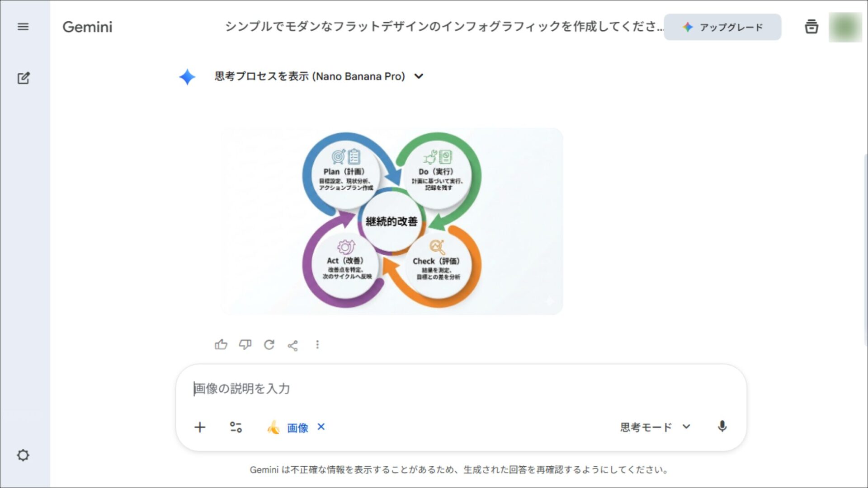
Task: Start a new chat with compose icon
Action: coord(23,78)
